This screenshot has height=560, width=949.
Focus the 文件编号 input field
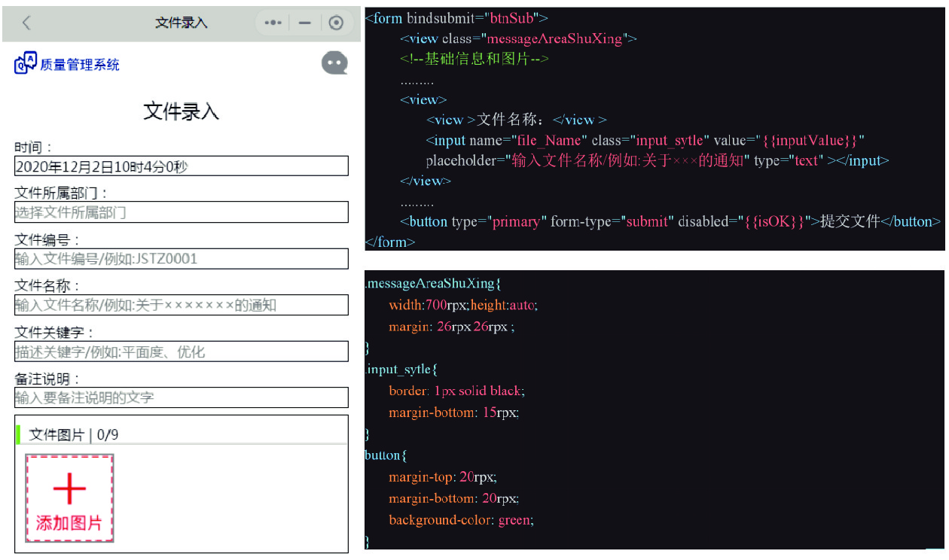pyautogui.click(x=181, y=259)
